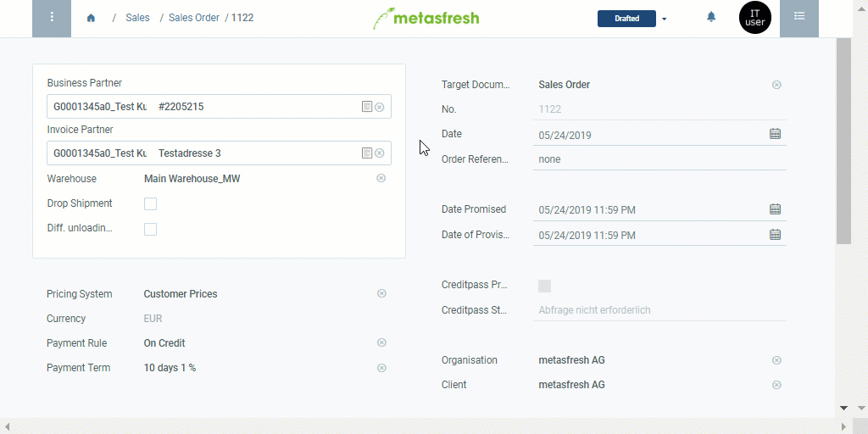
Task: Clear the Business Partner field
Action: [x=379, y=107]
